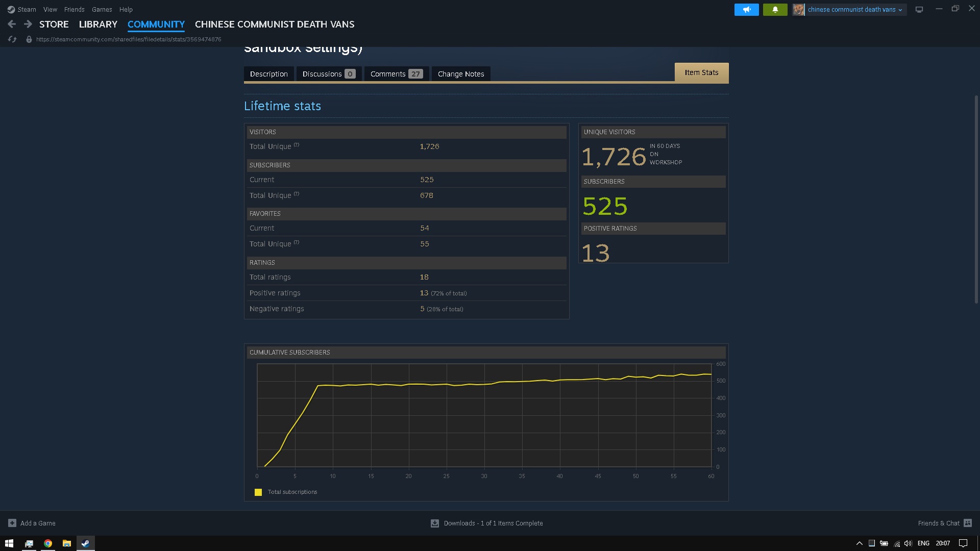Click the page URL address field
The width and height of the screenshot is (980, 551).
pyautogui.click(x=129, y=39)
